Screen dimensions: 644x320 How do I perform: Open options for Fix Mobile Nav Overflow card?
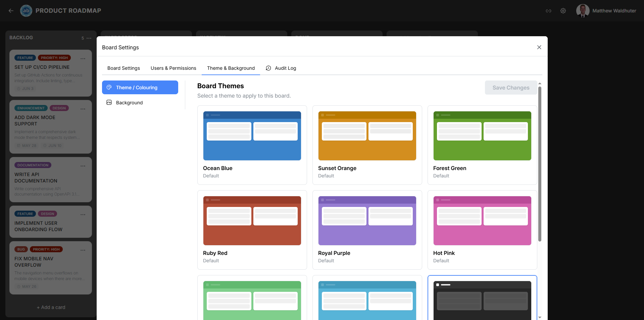point(83,250)
